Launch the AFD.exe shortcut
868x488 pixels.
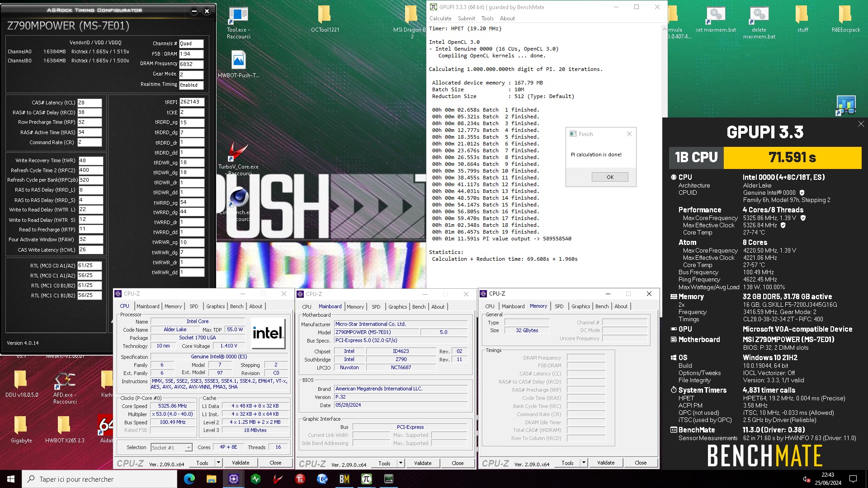pos(65,388)
